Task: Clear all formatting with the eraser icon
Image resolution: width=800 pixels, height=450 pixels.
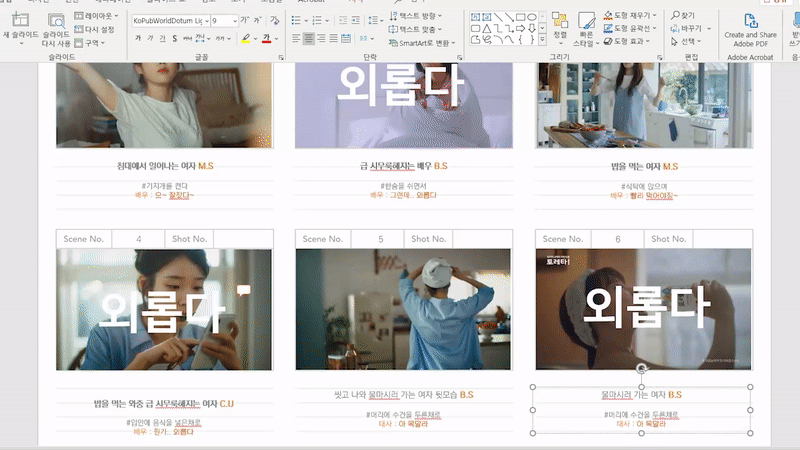Action: pos(274,20)
